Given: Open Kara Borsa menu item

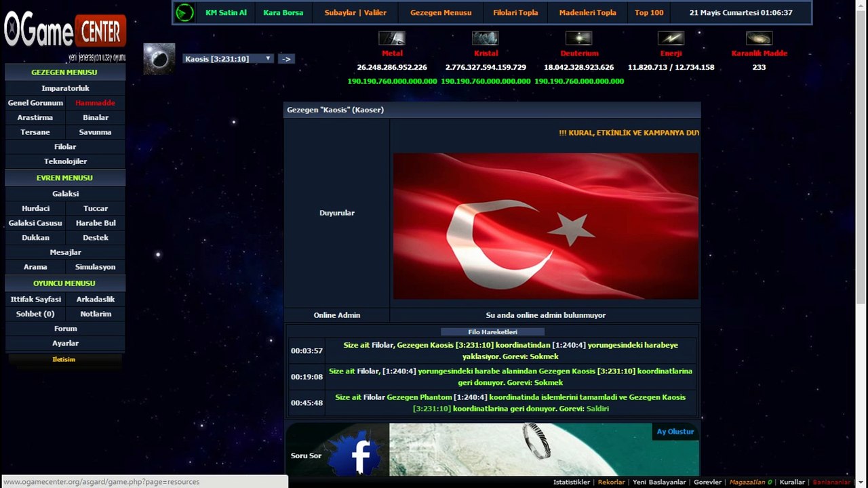Looking at the screenshot, I should tap(283, 13).
